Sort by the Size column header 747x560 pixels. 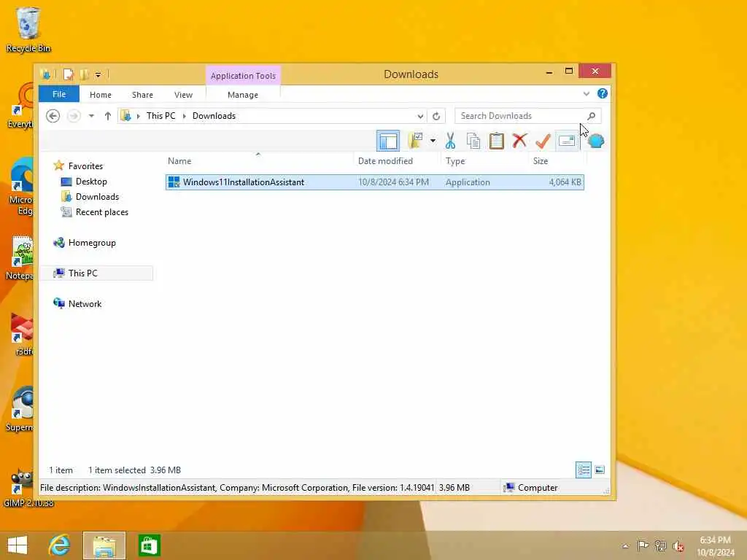click(x=541, y=161)
